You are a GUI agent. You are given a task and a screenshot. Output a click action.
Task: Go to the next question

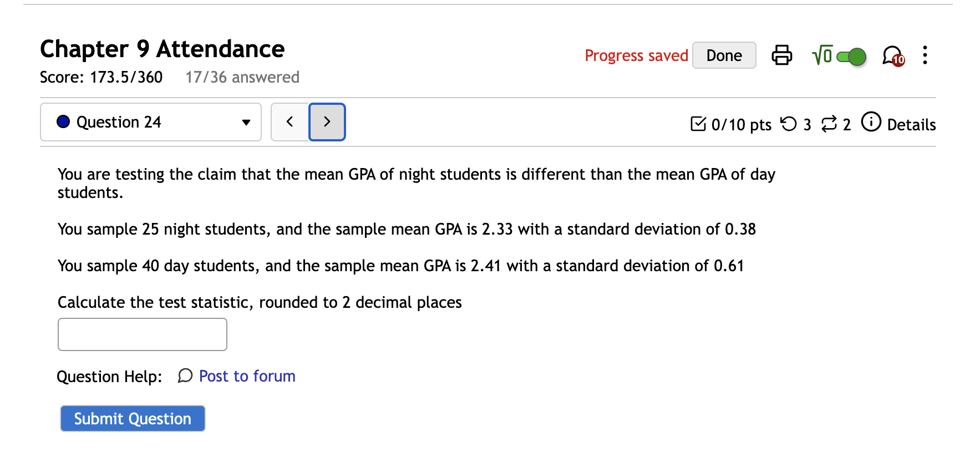click(x=327, y=122)
